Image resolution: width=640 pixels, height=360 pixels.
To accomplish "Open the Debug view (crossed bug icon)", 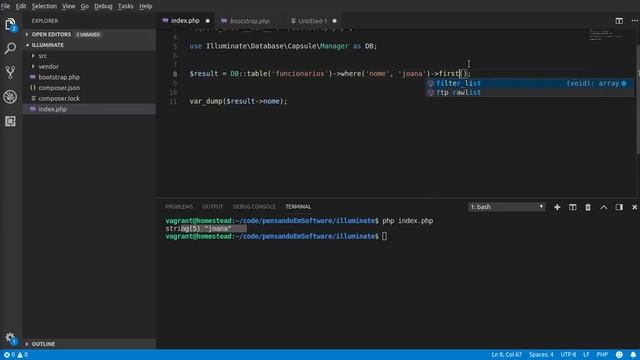I will click(10, 97).
